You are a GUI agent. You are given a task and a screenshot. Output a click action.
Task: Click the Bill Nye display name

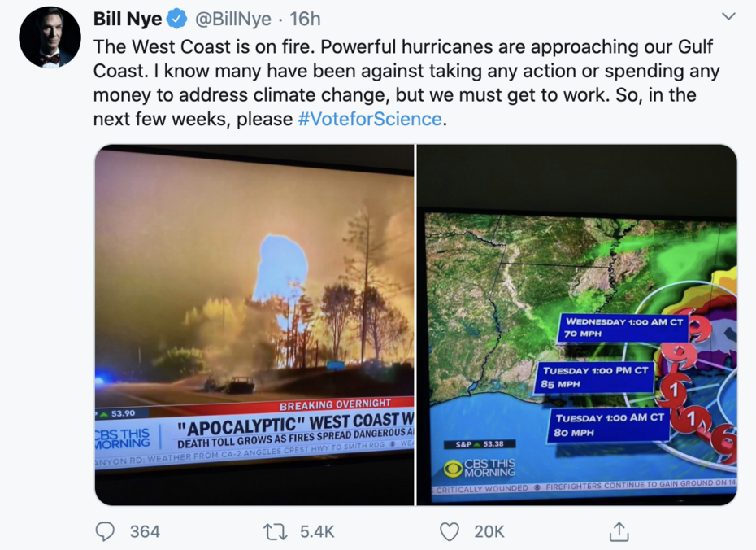pos(128,18)
